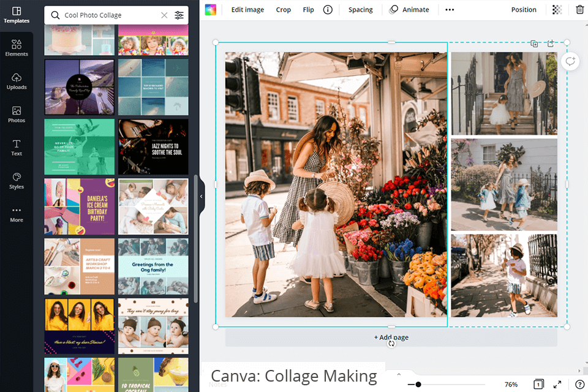
Task: Select the babies in hats collage template
Action: tap(153, 326)
